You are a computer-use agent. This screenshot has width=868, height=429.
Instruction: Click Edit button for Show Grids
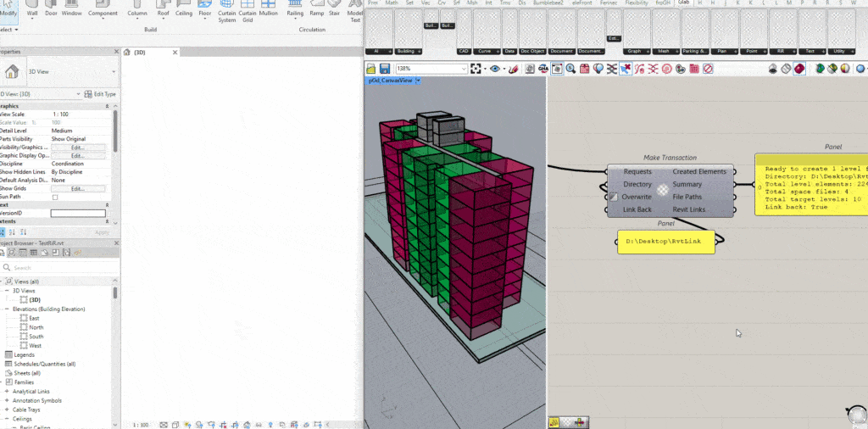point(77,188)
